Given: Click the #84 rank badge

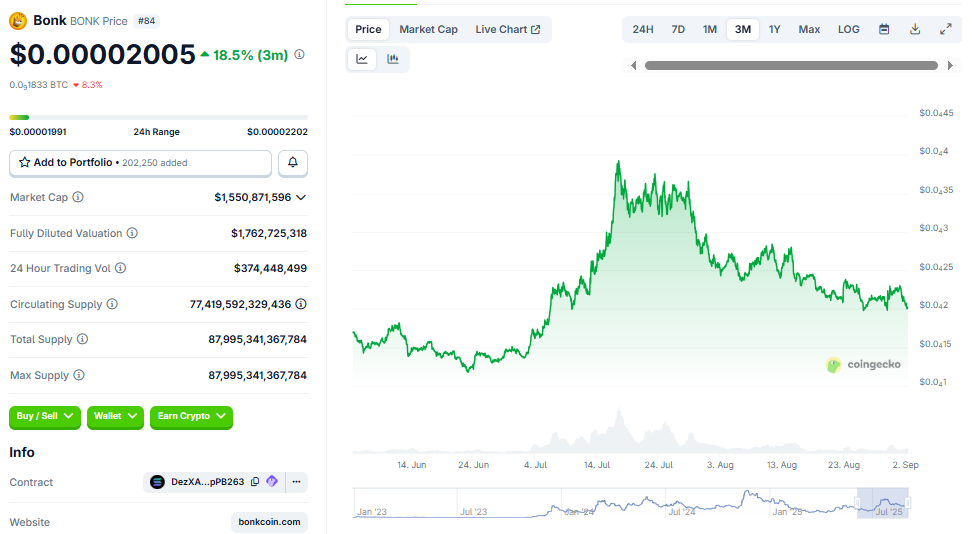Looking at the screenshot, I should pos(146,20).
